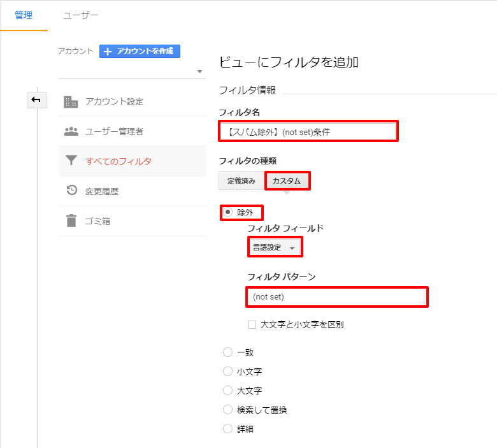This screenshot has height=448, width=497.
Task: Select the 詳細 radio button
Action: (227, 429)
